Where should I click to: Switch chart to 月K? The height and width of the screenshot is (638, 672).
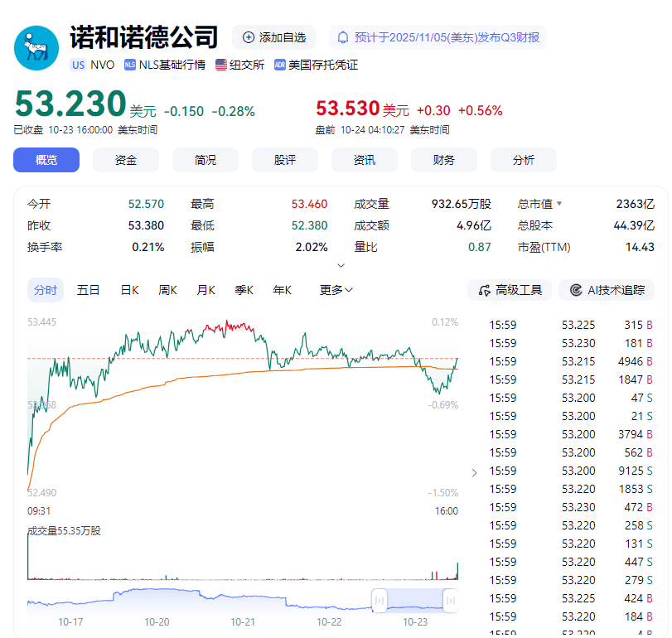tap(205, 290)
